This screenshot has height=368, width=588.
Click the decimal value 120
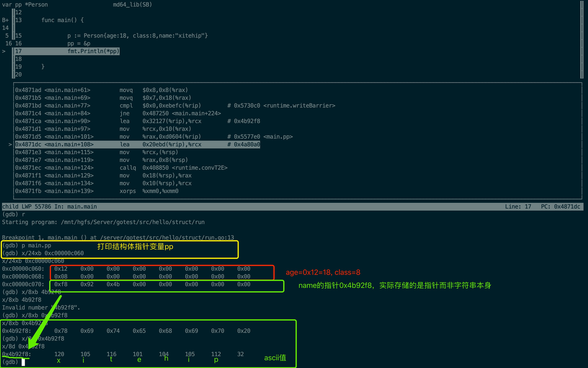pyautogui.click(x=59, y=354)
